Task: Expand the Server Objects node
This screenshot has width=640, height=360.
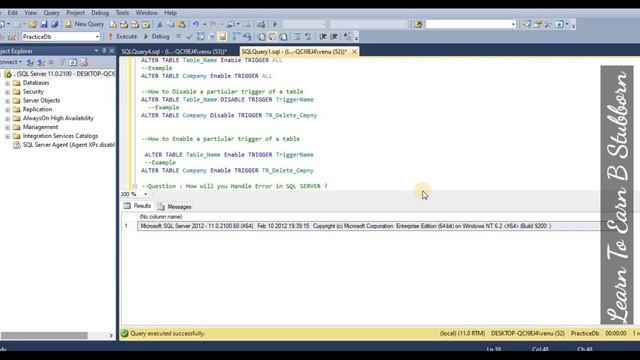Action: [x=7, y=101]
